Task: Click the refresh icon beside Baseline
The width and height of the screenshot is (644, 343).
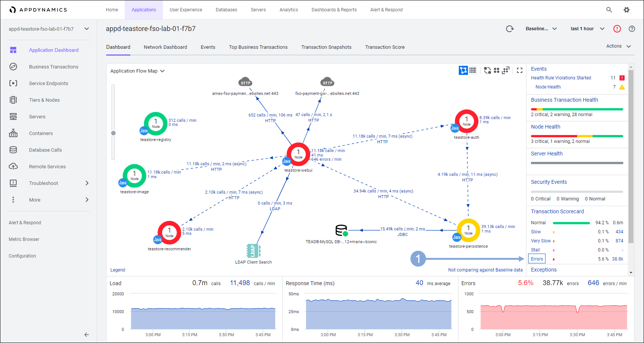Action: [510, 29]
